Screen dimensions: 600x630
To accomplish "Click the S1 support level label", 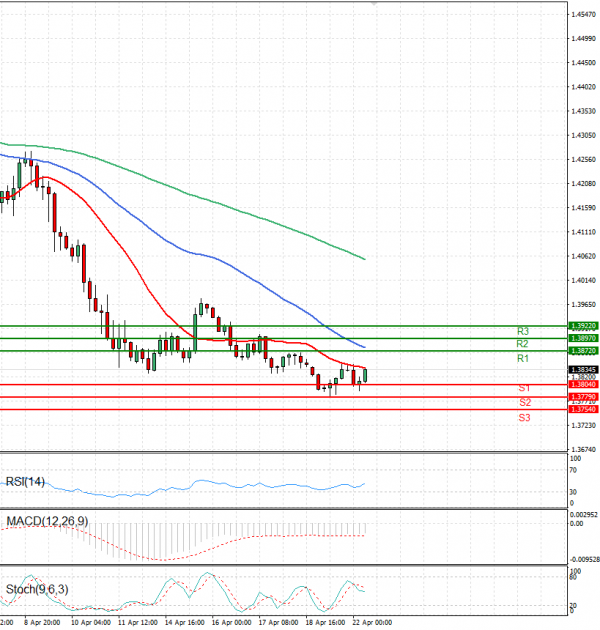I will 523,388.
